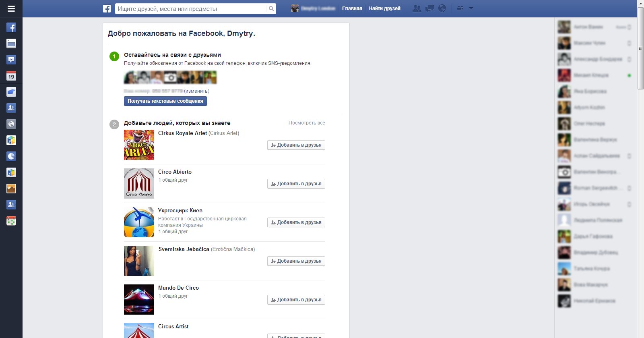Add Укргосцирк Киев as a friend
Screen dimensions: 644x338
pos(296,222)
